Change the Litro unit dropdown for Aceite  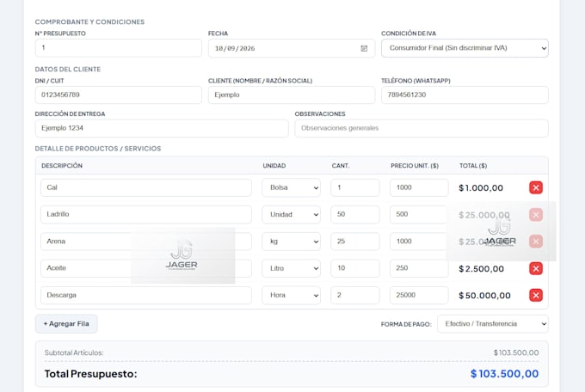291,268
